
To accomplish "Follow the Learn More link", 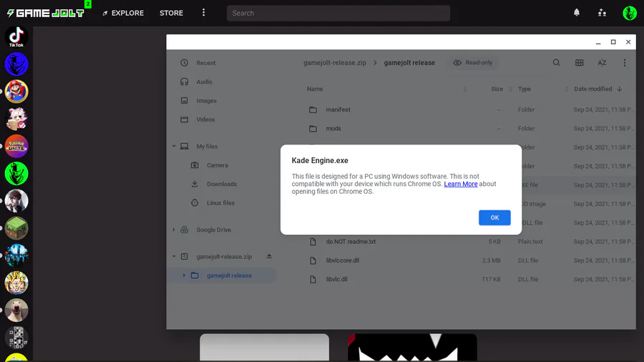I will tap(460, 184).
